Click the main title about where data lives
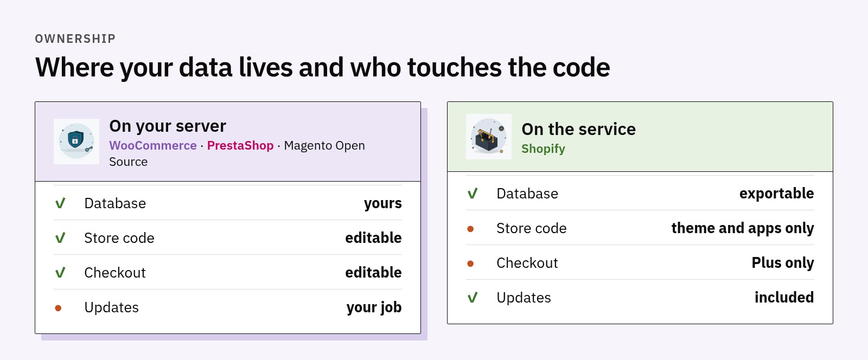 pos(323,68)
